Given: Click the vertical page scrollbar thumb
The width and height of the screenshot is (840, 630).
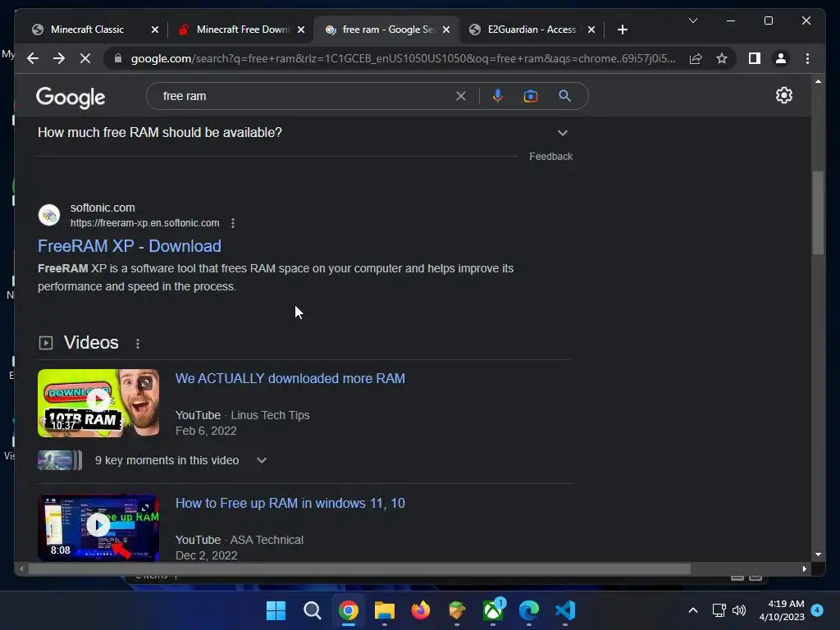Looking at the screenshot, I should [818, 212].
